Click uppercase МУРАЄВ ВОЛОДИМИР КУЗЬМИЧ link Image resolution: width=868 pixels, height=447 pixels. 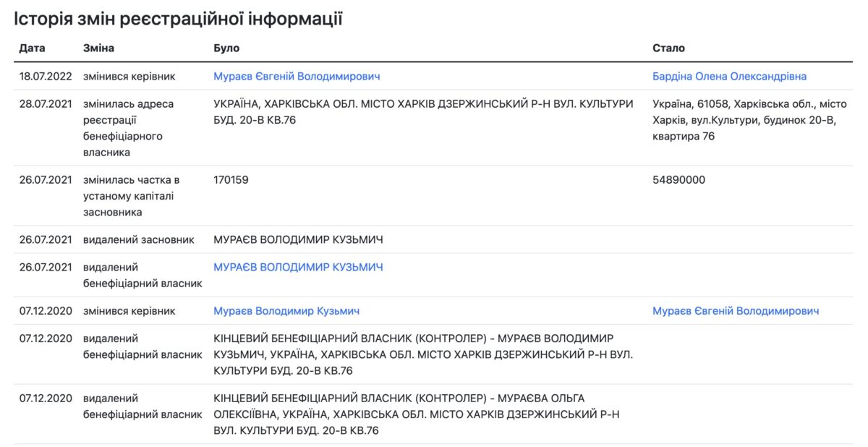[x=298, y=268]
